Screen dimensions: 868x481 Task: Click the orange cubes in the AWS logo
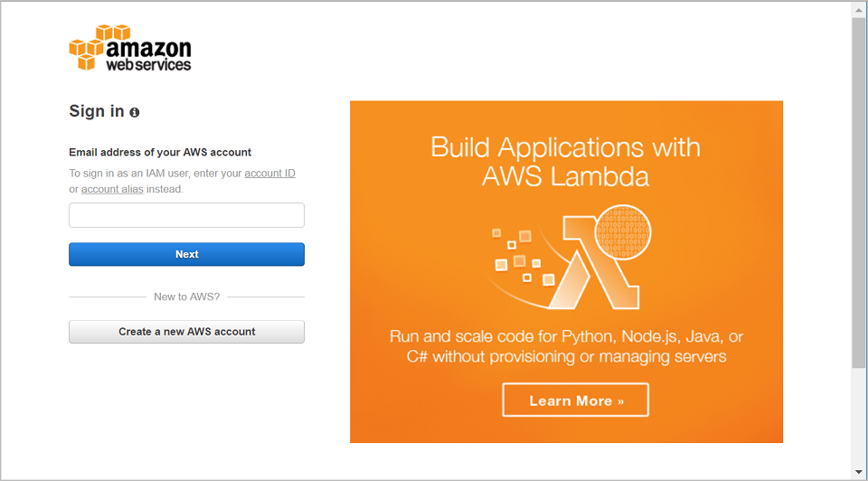click(87, 48)
